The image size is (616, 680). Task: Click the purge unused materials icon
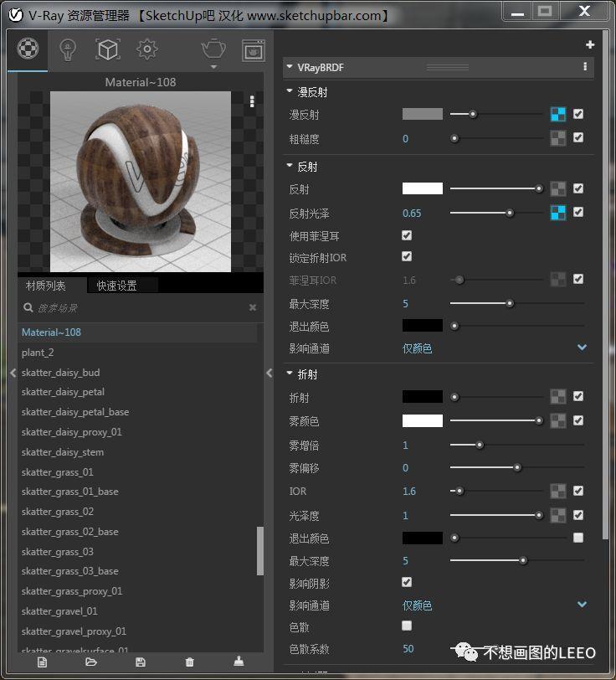(239, 661)
